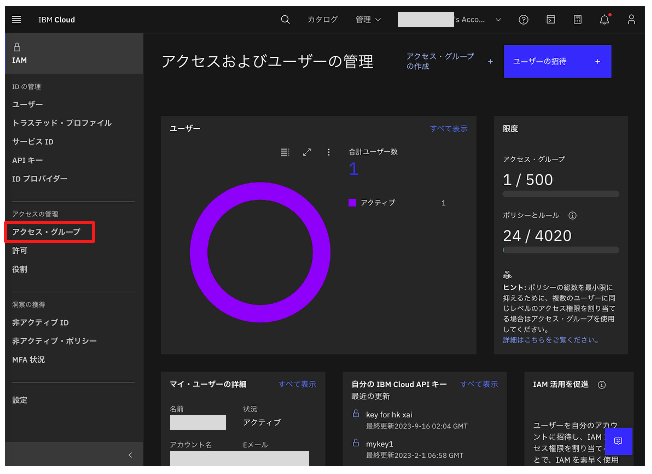Open サービス ID in the sidebar

[33, 141]
